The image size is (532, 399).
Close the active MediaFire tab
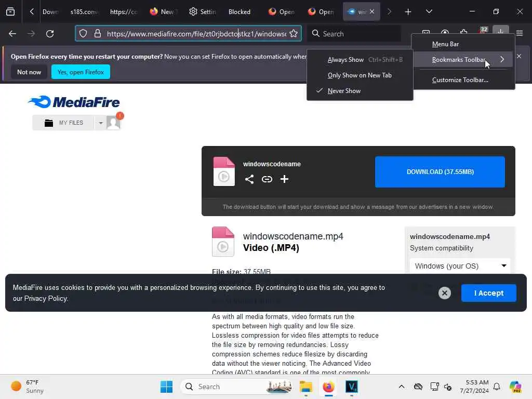click(x=372, y=11)
